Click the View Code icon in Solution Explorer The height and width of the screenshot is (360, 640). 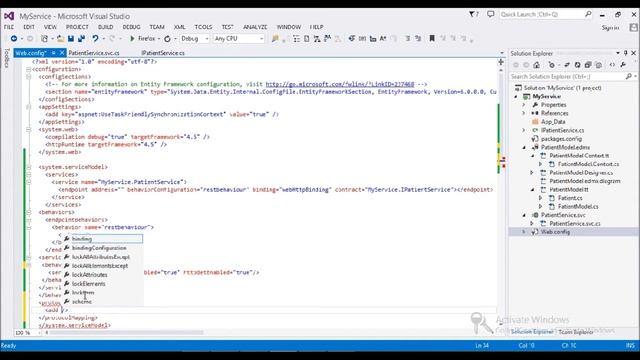point(612,65)
